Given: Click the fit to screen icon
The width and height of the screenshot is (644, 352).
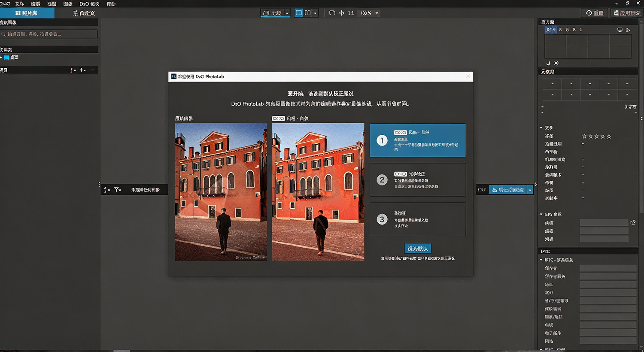Looking at the screenshot, I should pos(332,13).
